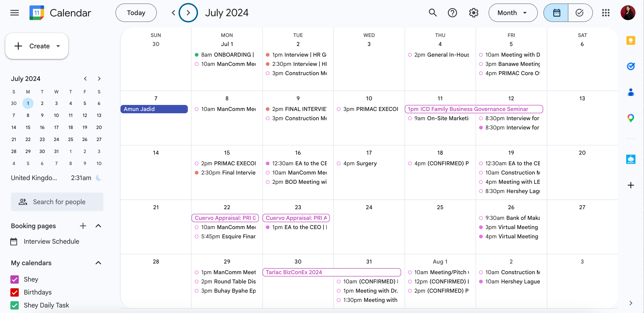Open the WorkGPT add-on icon
644x313 pixels.
631,159
